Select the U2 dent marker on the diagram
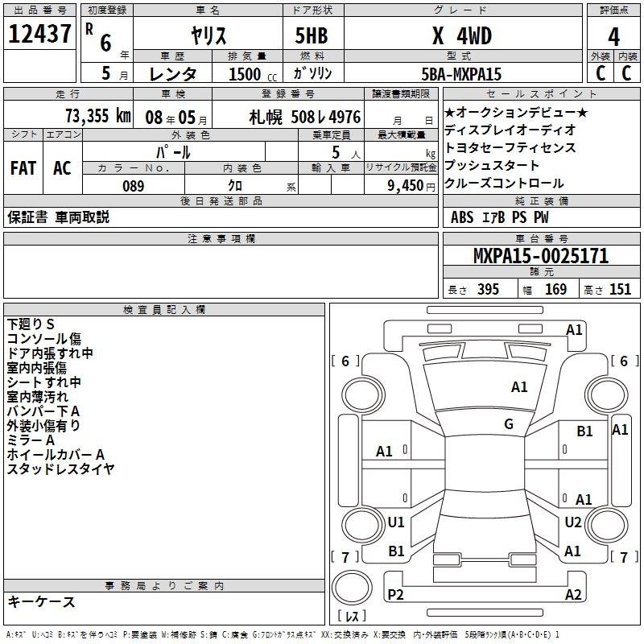Viewport: 644px width, 644px height. (x=572, y=522)
